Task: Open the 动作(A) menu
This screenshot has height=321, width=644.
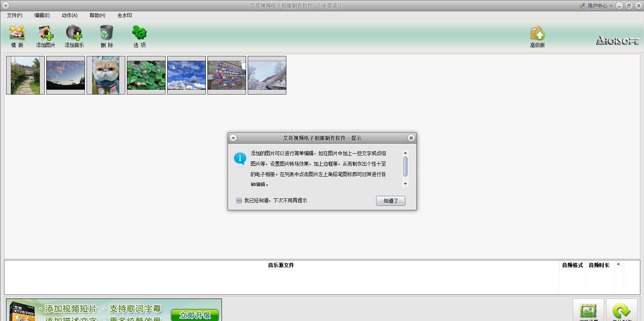Action: [69, 15]
